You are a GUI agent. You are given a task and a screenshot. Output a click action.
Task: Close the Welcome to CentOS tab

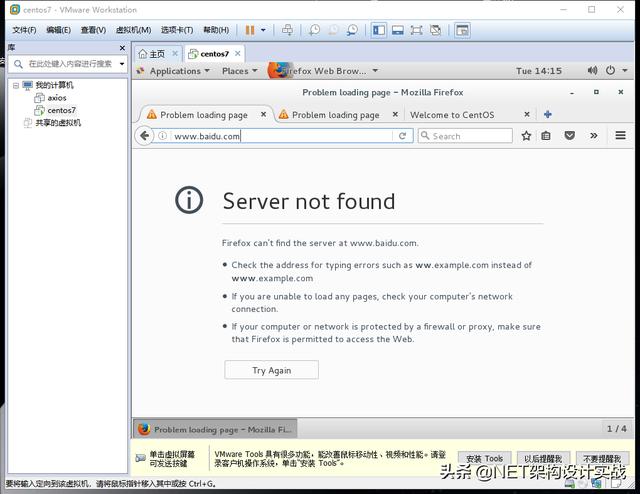[x=527, y=114]
